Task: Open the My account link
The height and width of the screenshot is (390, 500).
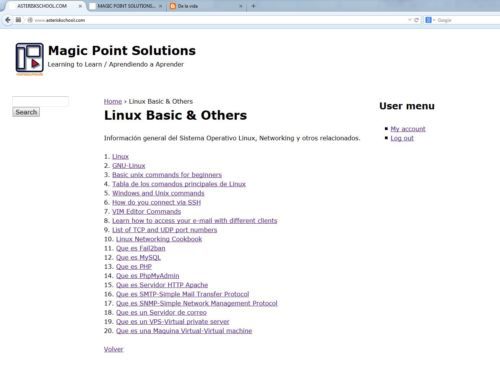Action: coord(408,129)
